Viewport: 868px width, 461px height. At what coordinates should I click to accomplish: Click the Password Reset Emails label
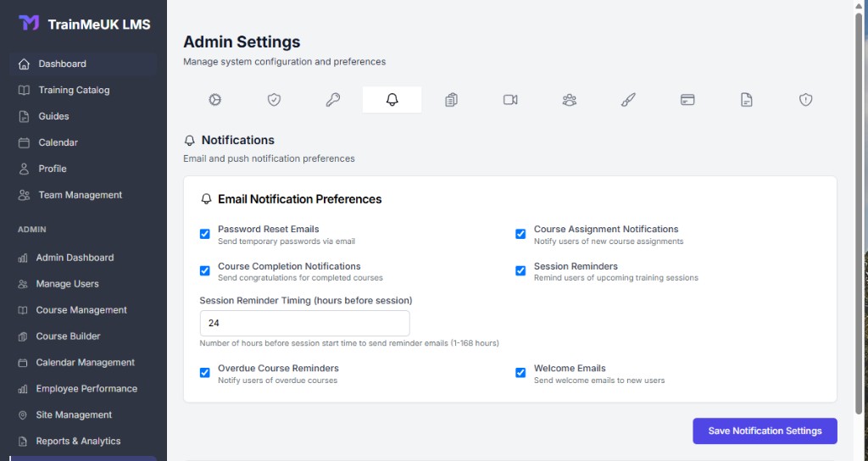click(x=269, y=229)
